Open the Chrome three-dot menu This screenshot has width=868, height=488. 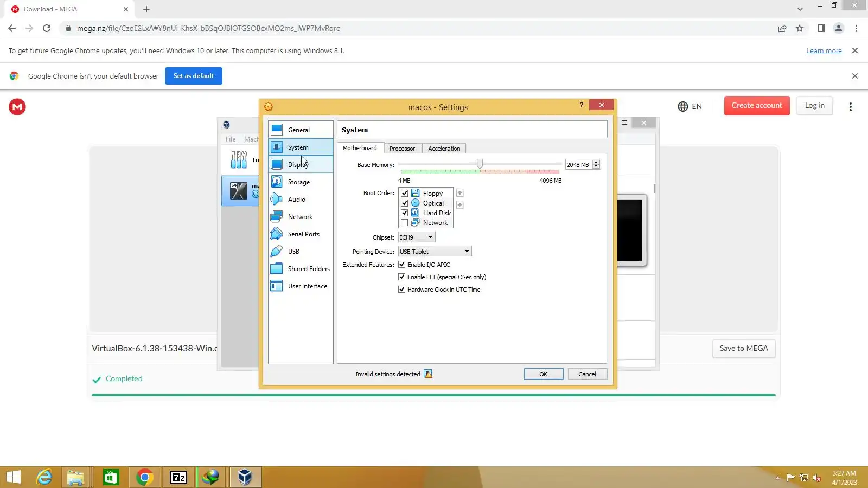tap(856, 28)
